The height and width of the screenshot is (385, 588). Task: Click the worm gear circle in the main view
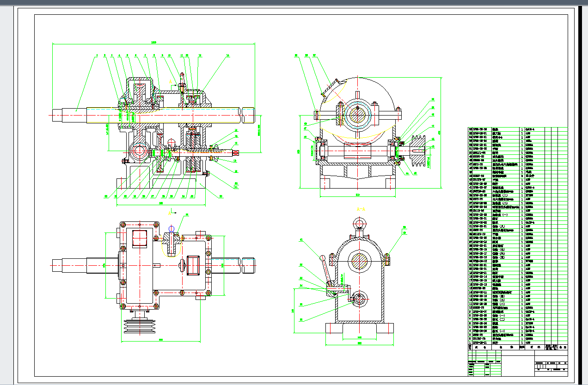click(x=140, y=151)
